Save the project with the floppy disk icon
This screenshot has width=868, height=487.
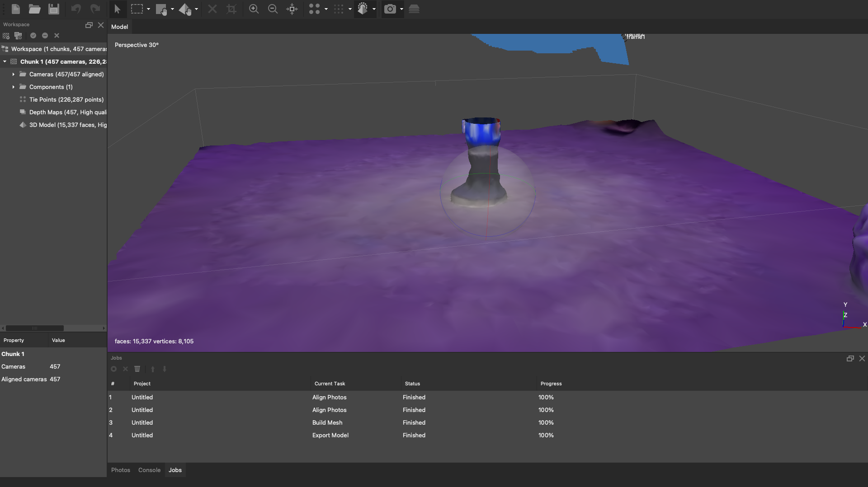(54, 9)
